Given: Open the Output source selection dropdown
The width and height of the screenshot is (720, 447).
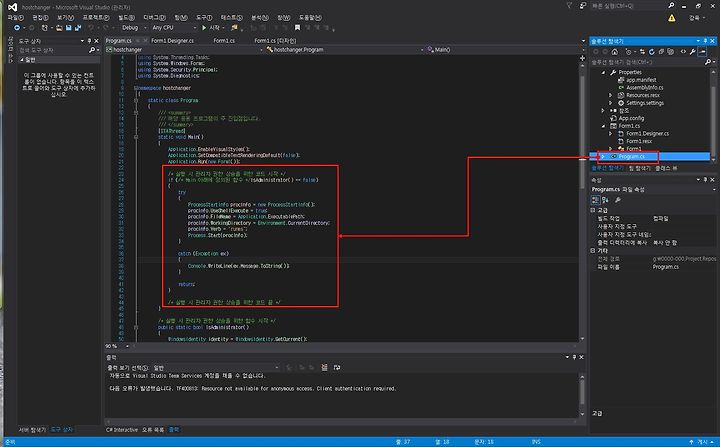Looking at the screenshot, I should click(x=216, y=368).
